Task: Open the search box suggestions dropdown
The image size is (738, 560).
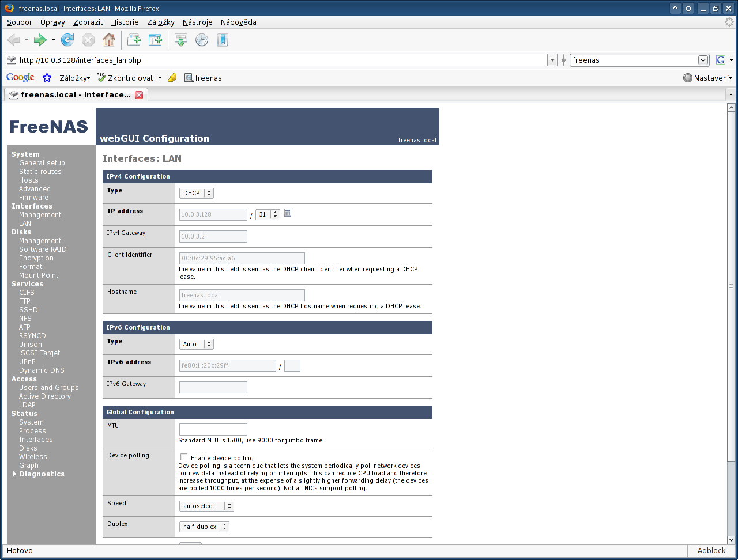Action: 703,60
